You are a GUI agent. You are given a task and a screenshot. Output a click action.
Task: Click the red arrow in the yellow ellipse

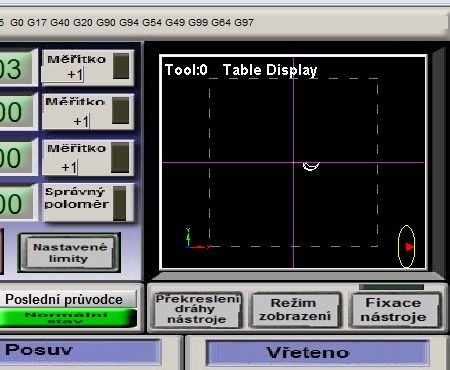410,247
